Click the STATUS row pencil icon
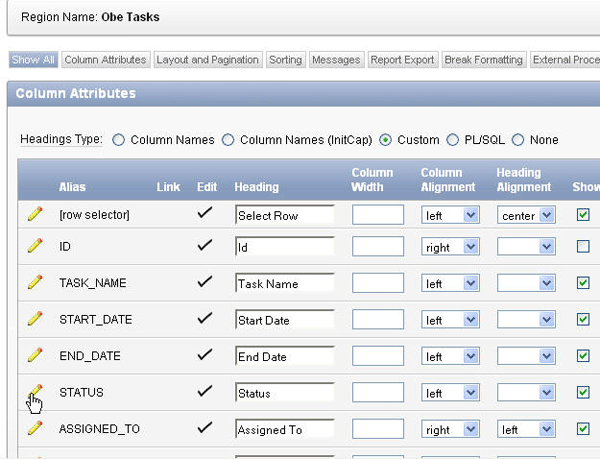The image size is (600, 459). [35, 391]
